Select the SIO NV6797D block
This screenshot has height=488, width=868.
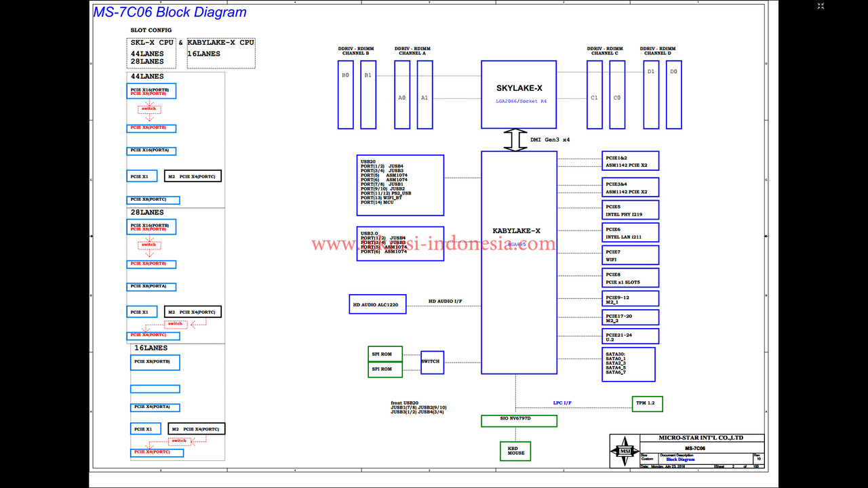(519, 421)
